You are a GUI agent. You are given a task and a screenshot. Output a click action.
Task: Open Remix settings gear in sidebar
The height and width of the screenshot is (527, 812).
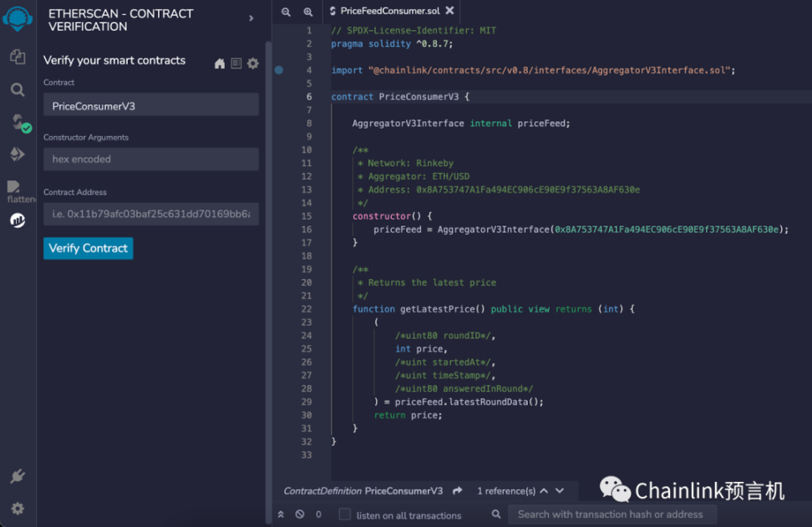pos(18,509)
